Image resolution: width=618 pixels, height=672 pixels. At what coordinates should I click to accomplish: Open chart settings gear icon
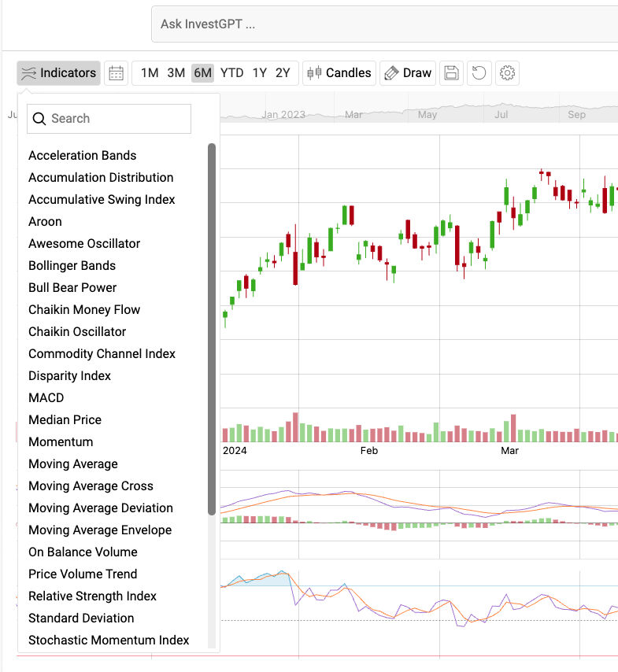click(x=508, y=73)
